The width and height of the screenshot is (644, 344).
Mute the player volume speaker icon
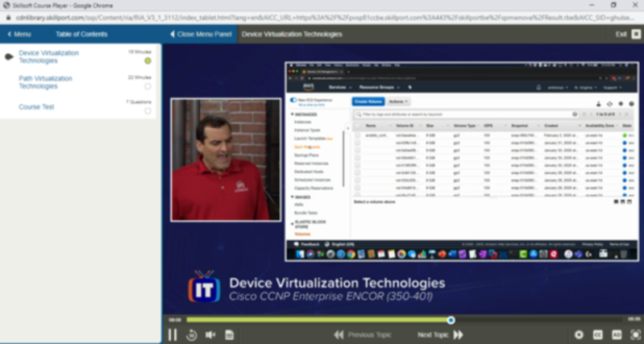click(210, 335)
